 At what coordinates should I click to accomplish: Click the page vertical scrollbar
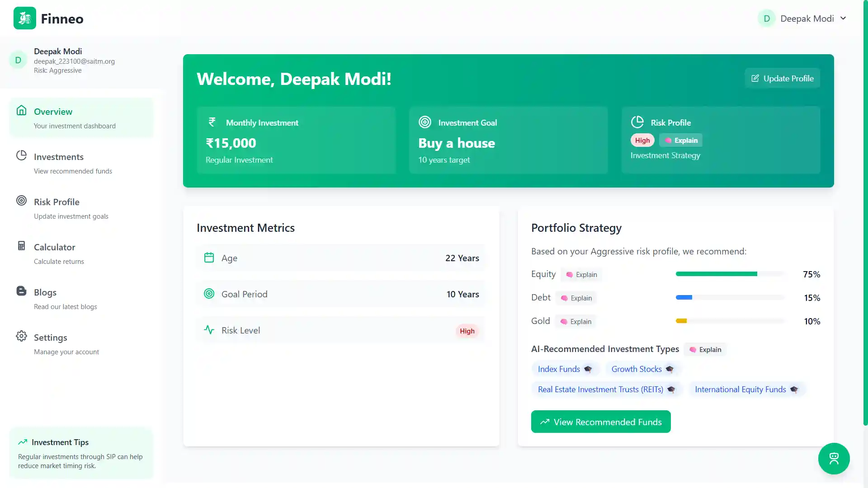(865, 212)
